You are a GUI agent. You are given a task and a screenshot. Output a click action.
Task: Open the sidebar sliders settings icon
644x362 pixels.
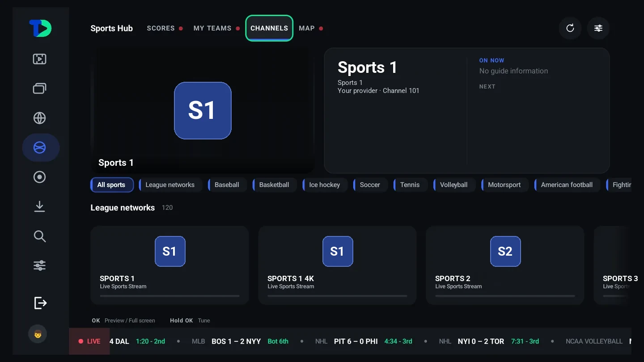[x=40, y=265]
